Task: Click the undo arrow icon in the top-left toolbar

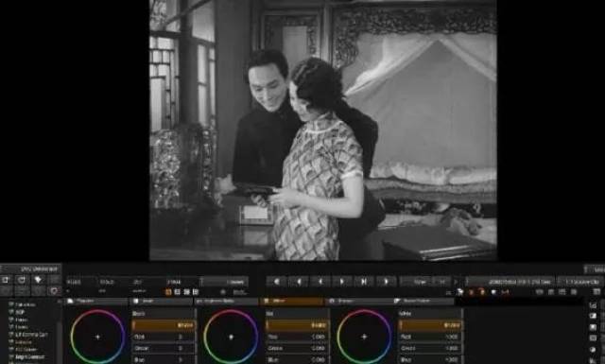Action: (x=6, y=280)
